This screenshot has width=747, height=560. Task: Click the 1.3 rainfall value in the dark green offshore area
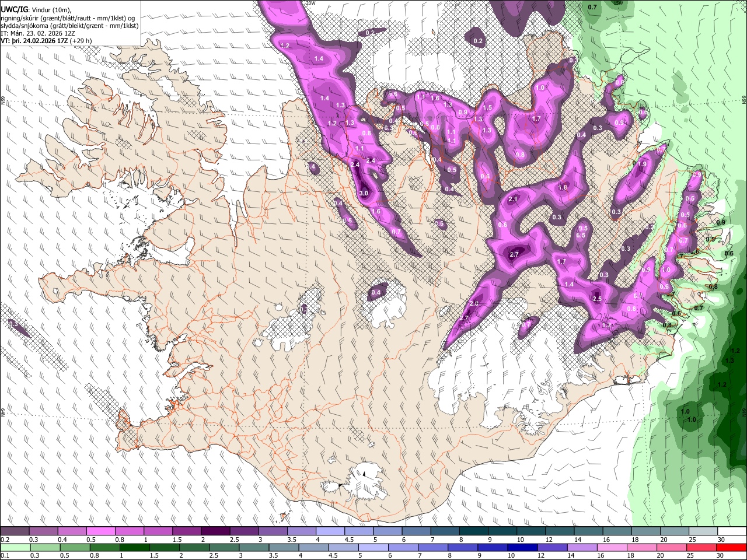pyautogui.click(x=729, y=361)
